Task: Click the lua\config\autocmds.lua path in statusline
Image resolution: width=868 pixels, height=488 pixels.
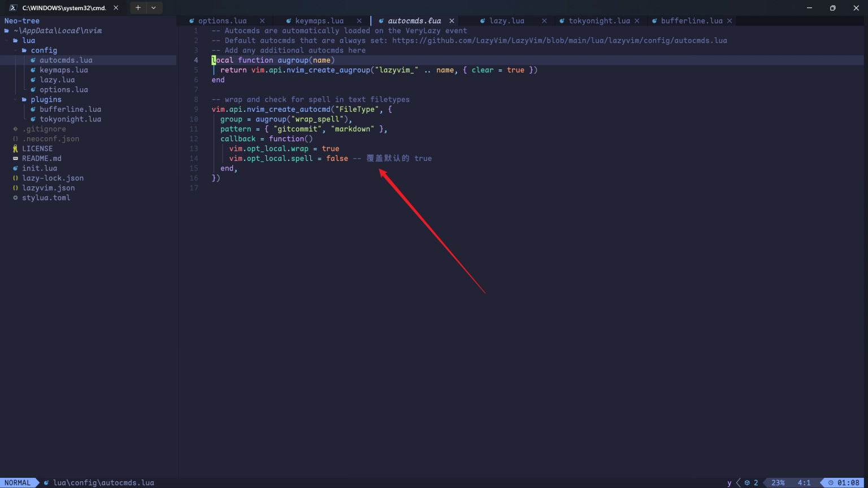Action: (103, 482)
